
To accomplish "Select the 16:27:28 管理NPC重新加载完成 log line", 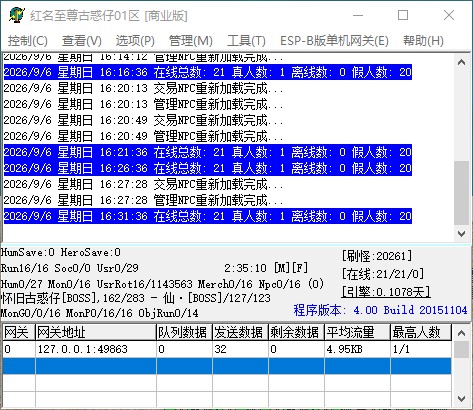I will point(143,200).
